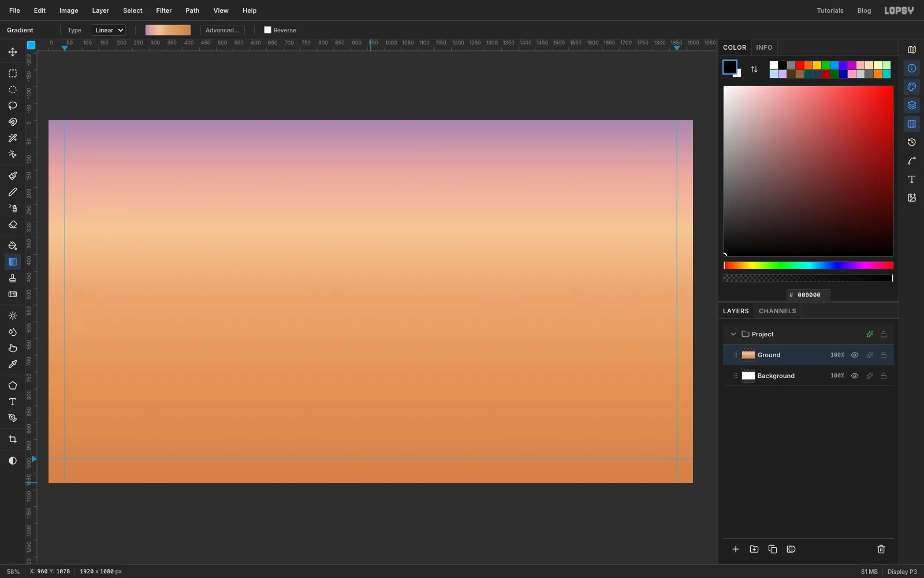
Task: Create a new layer group
Action: (754, 549)
